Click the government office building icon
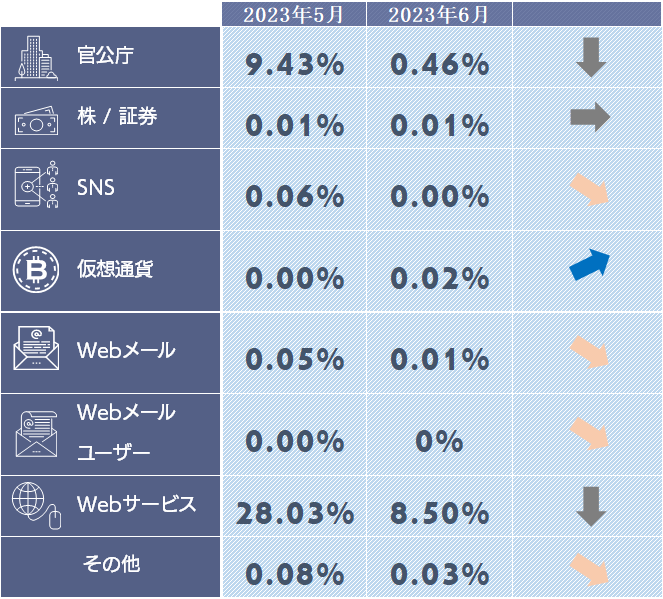The height and width of the screenshot is (599, 663). tap(37, 57)
